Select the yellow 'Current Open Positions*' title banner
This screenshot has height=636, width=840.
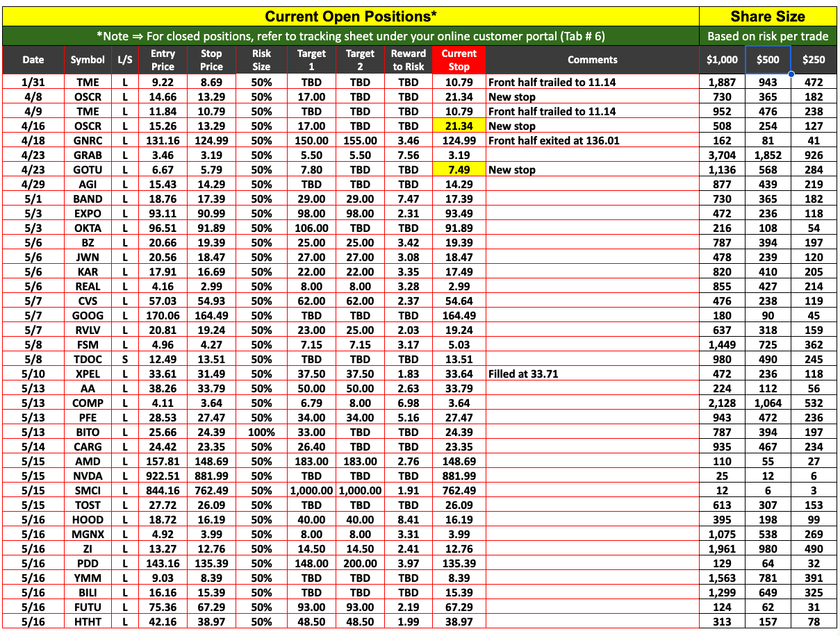point(350,17)
